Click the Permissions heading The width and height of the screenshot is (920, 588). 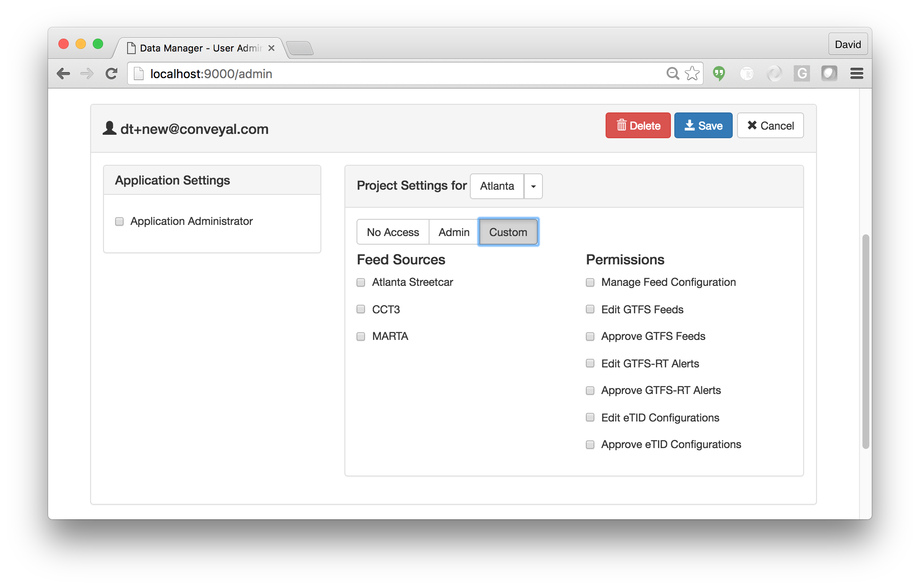click(625, 260)
